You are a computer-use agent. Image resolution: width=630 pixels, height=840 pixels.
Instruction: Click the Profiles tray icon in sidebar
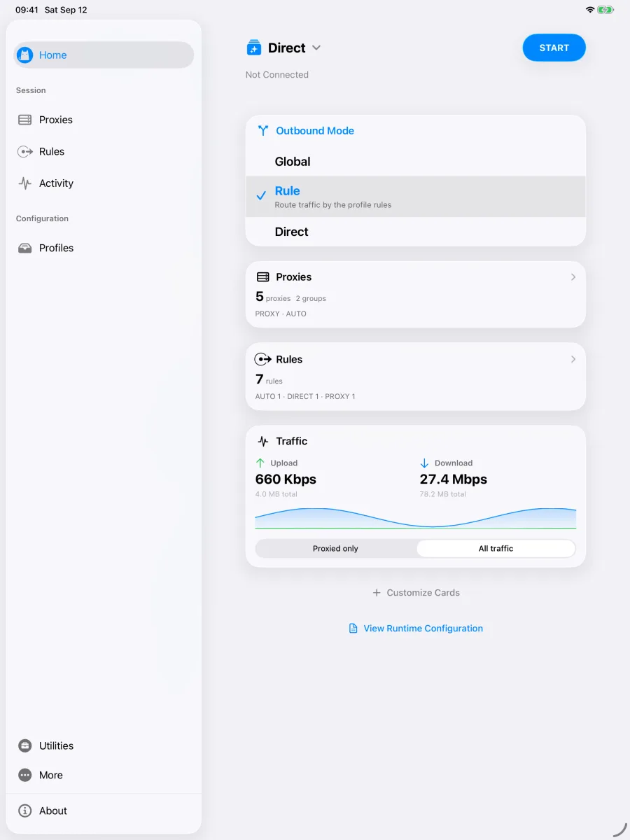pyautogui.click(x=25, y=248)
